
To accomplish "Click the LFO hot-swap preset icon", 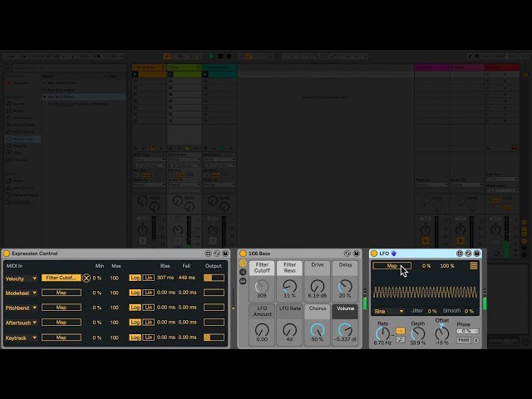I will coord(468,254).
